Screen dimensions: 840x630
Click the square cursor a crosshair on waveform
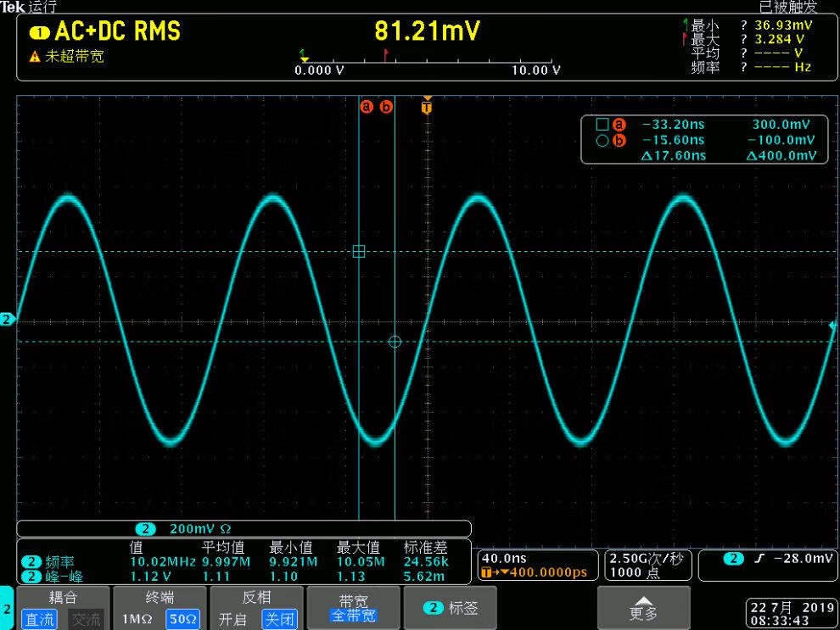(358, 251)
